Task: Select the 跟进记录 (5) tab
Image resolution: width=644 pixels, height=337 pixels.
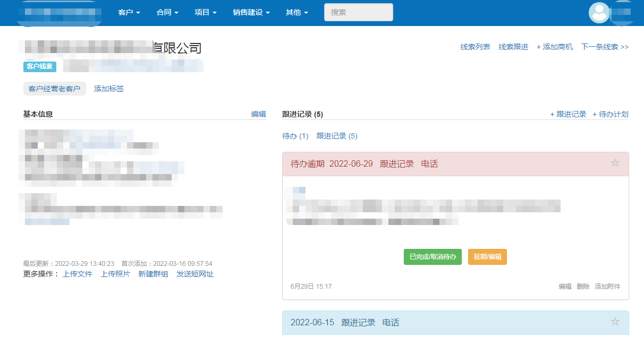Action: (337, 136)
